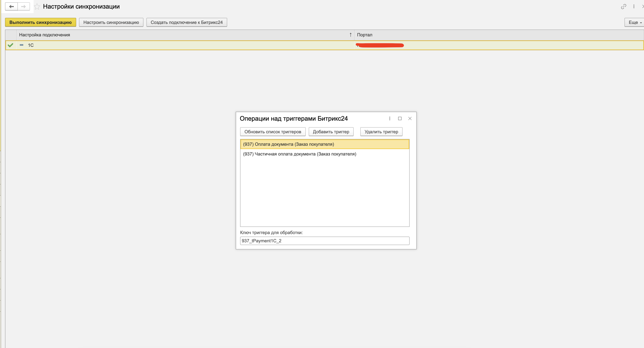644x348 pixels.
Task: Open the trigger dialog three-dots menu
Action: pos(389,118)
